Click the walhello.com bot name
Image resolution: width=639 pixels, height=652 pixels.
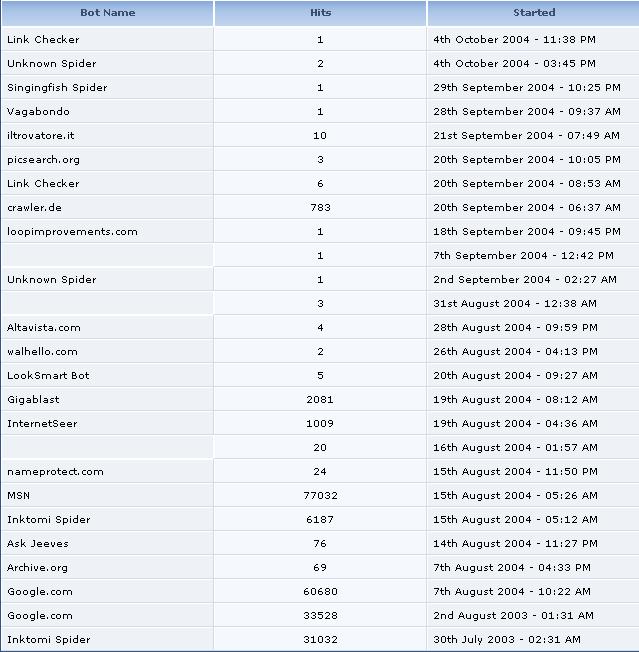click(42, 352)
